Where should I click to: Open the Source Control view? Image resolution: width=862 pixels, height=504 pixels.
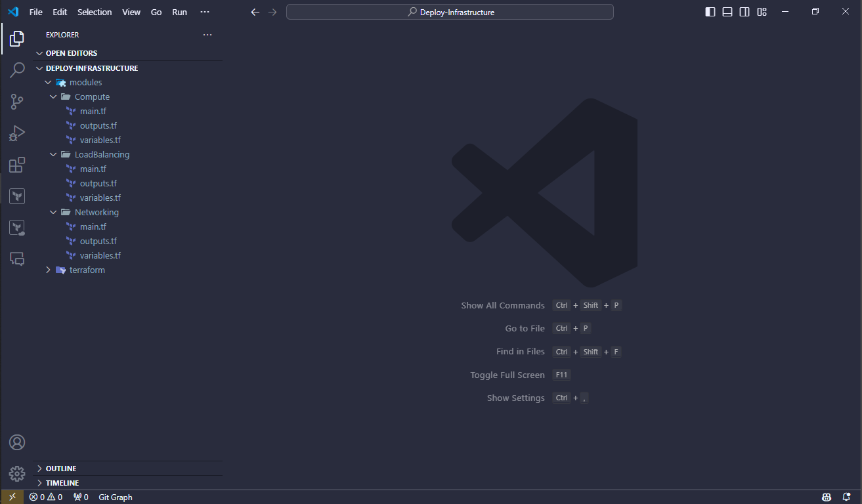(17, 102)
